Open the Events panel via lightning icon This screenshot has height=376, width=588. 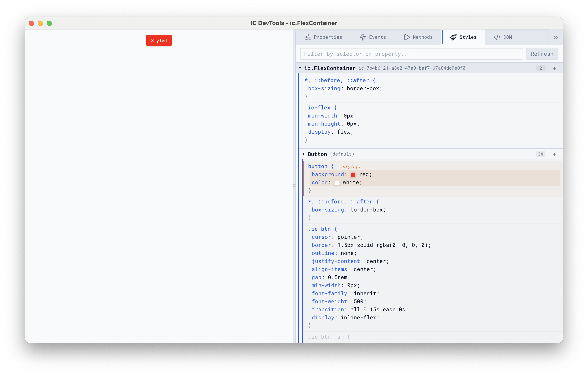pos(363,37)
